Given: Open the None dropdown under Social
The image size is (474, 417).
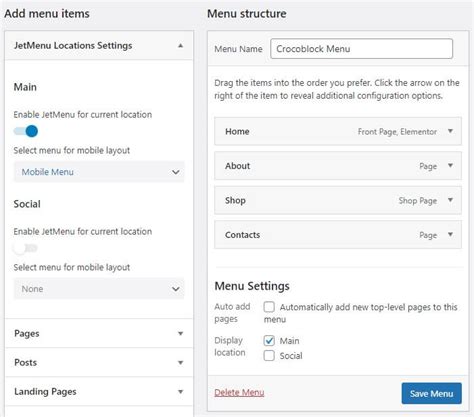Looking at the screenshot, I should 99,289.
